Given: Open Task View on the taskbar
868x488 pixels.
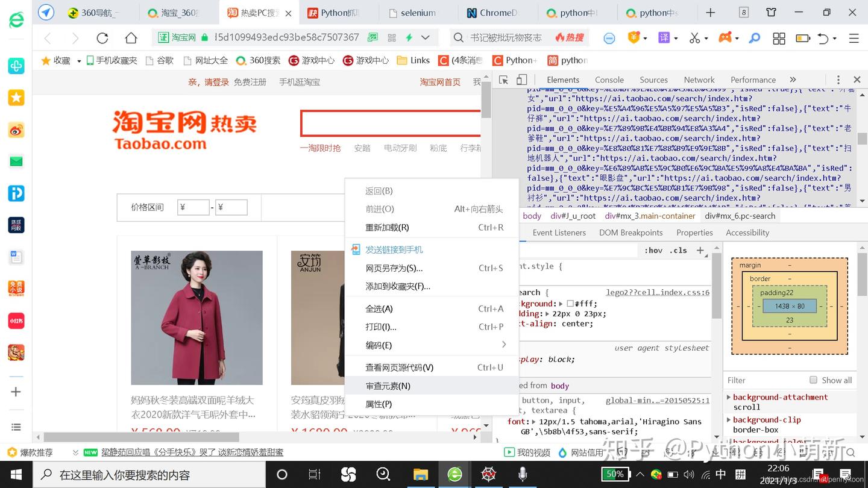Looking at the screenshot, I should (x=314, y=475).
